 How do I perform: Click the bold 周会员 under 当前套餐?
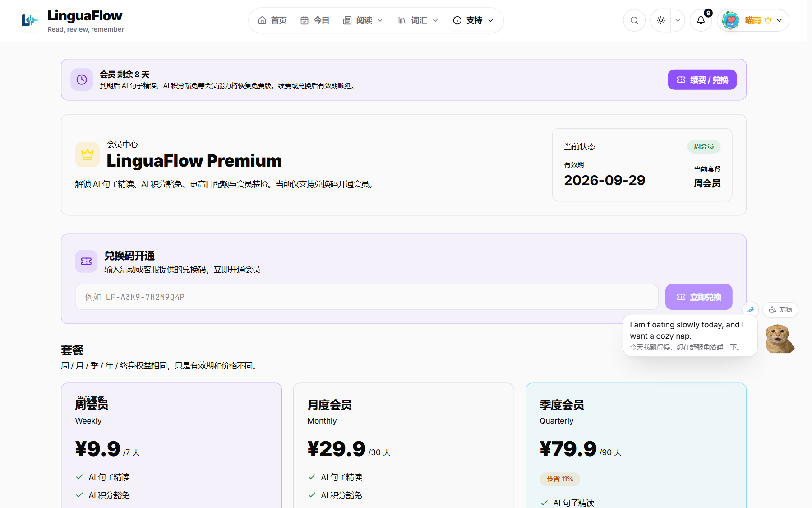pyautogui.click(x=707, y=183)
